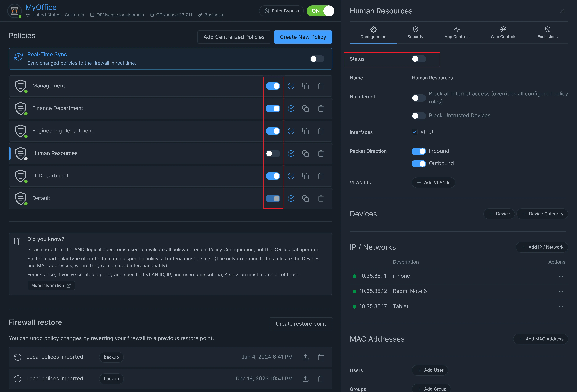
Task: Add a Device Category
Action: click(542, 214)
